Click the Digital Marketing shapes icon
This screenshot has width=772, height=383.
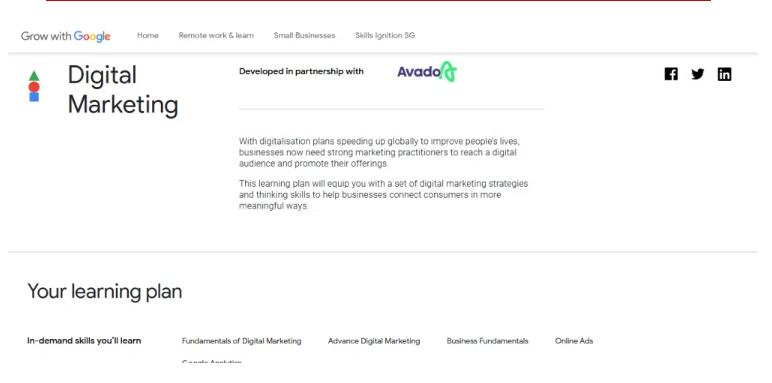34,86
